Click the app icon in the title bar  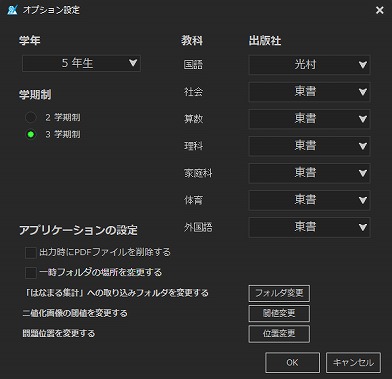12,10
